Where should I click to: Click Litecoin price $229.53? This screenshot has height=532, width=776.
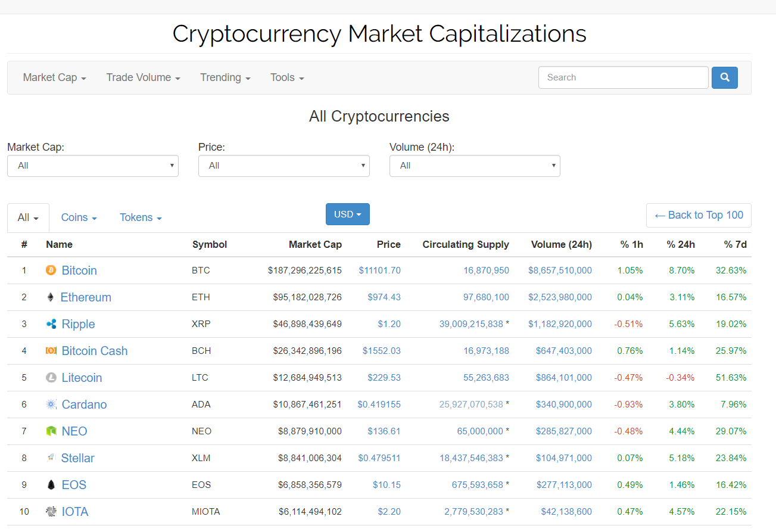tap(384, 378)
